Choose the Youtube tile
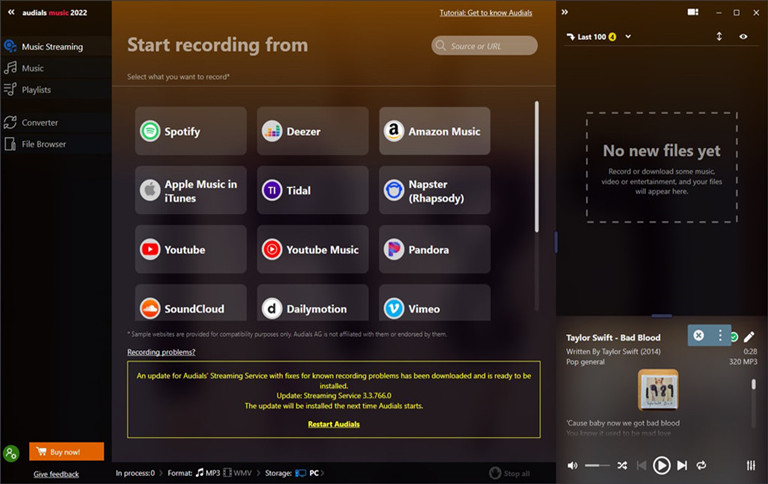Viewport: 768px width, 484px height. [191, 249]
